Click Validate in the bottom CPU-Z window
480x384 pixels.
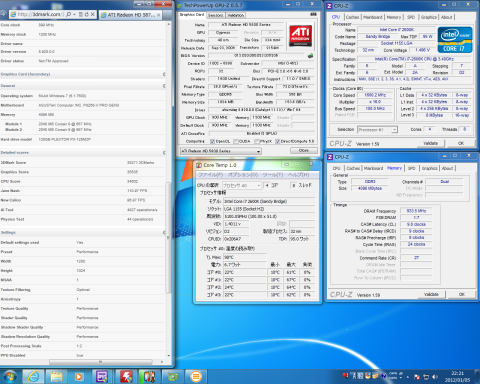pyautogui.click(x=431, y=294)
